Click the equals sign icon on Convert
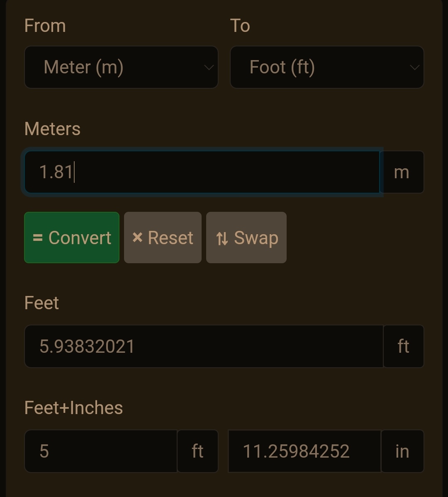This screenshot has height=497, width=448. [38, 238]
